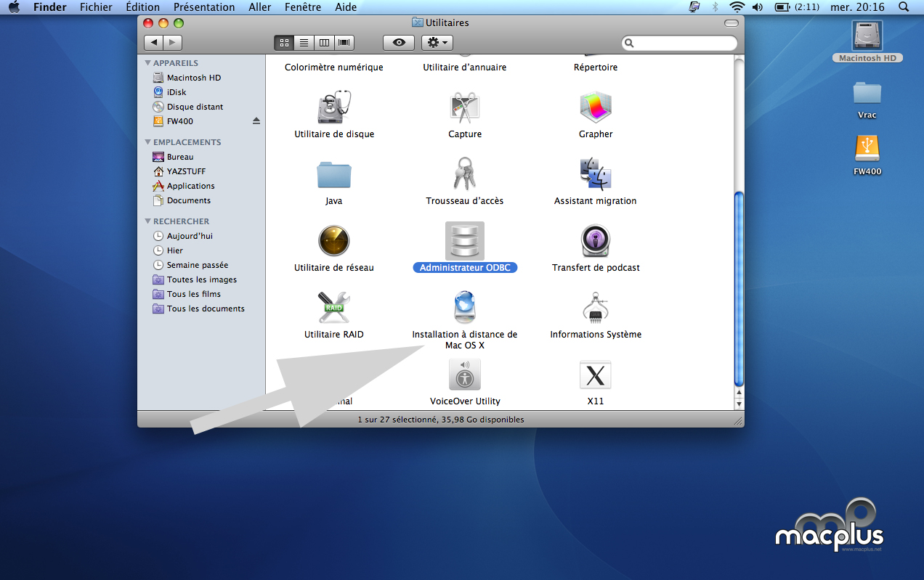Open the Aide menu
This screenshot has width=924, height=580.
tap(346, 7)
